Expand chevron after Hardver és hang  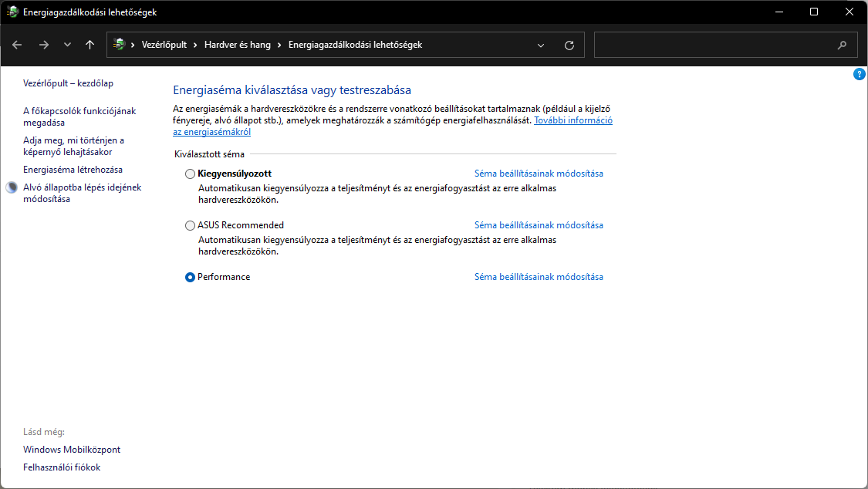coord(279,45)
